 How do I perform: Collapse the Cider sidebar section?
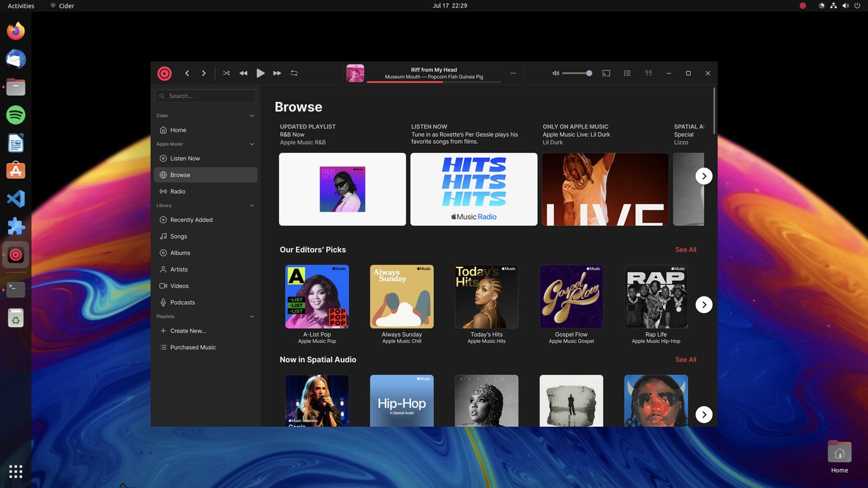pos(252,115)
